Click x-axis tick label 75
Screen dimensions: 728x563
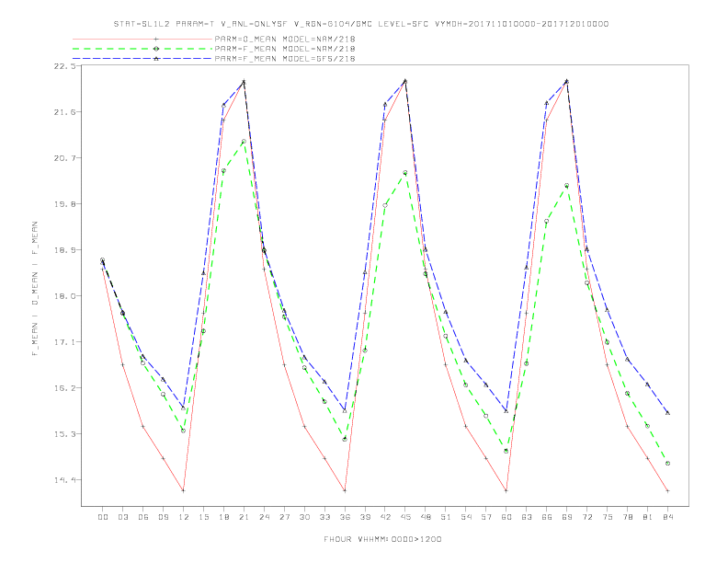coord(608,517)
